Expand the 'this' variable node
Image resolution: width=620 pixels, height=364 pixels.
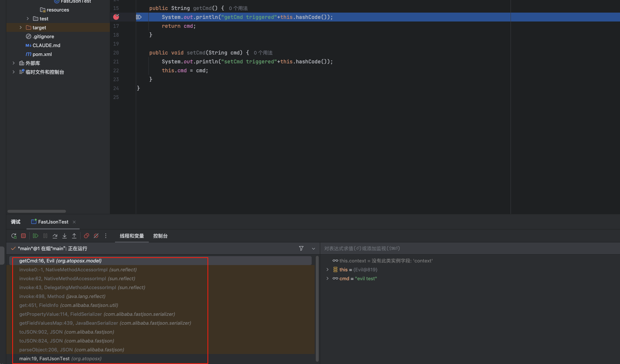327,269
